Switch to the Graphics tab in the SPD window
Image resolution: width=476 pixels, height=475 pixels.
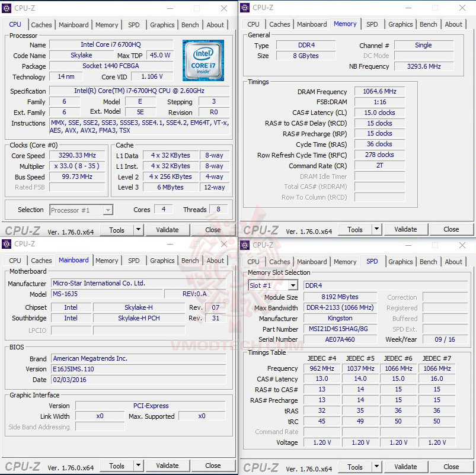(400, 262)
